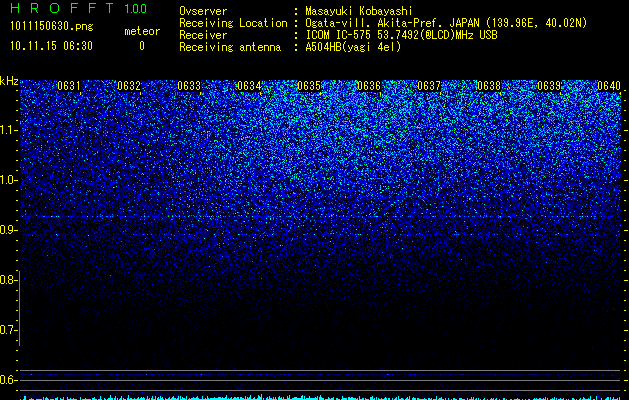This screenshot has height=400, width=629.
Task: Click the 0634 time marker
Action: coord(249,86)
